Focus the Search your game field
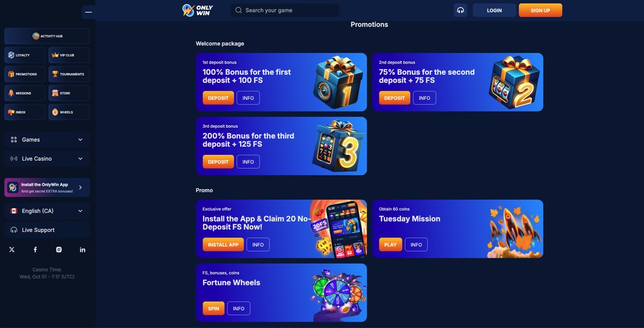Image resolution: width=644 pixels, height=328 pixels. pos(285,10)
